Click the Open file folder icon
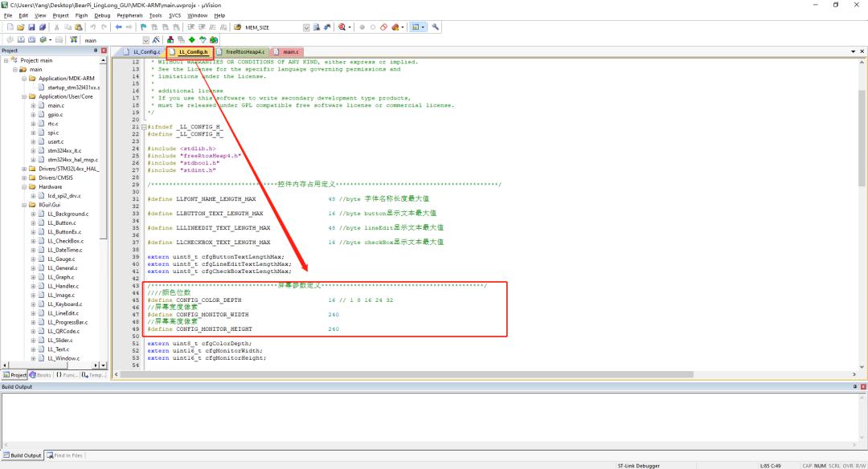The width and height of the screenshot is (868, 469). coord(20,27)
